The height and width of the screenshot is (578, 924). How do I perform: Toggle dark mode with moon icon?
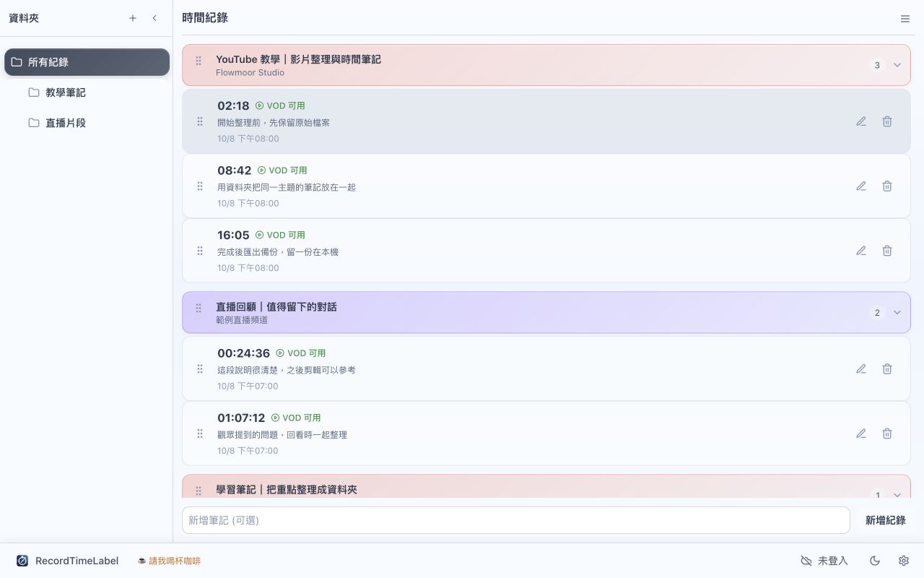coord(875,561)
